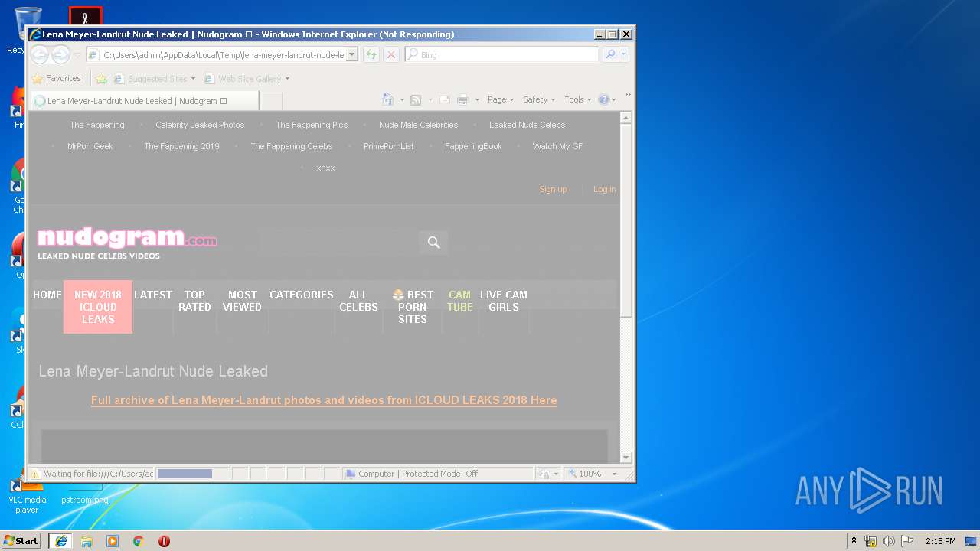Expand the Web Slice Gallery dropdown
The image size is (980, 551).
coord(287,78)
